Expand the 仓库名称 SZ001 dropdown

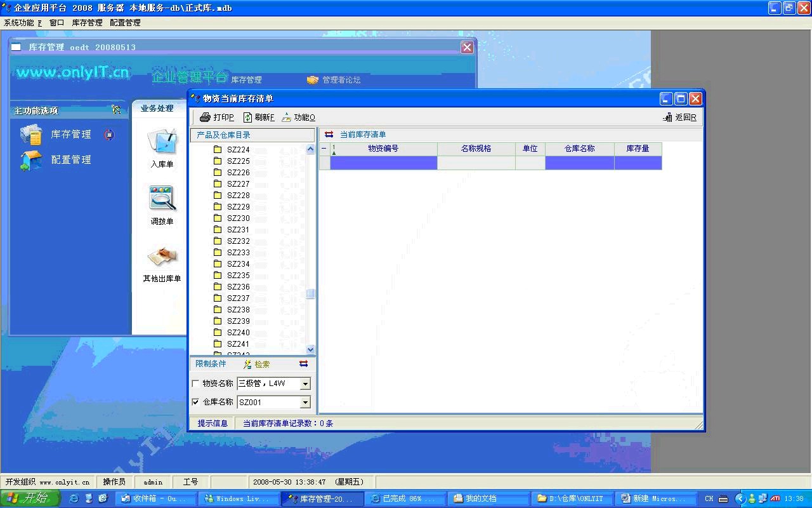click(x=305, y=403)
